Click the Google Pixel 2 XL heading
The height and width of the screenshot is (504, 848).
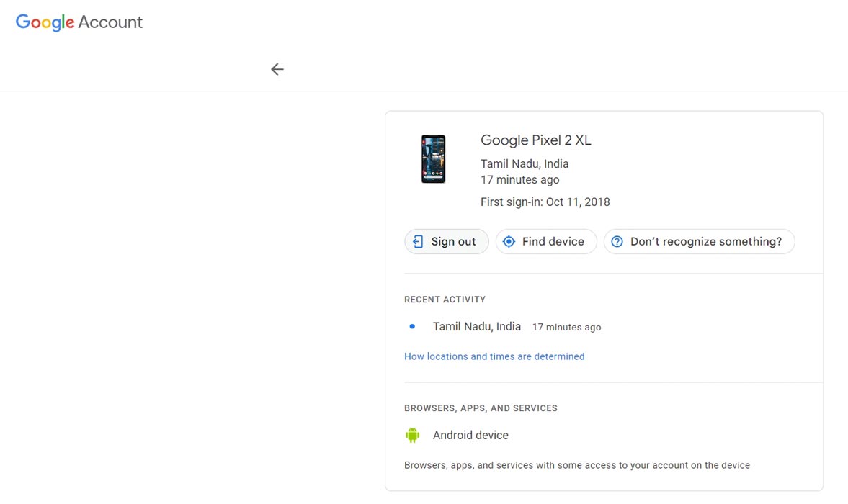(536, 140)
